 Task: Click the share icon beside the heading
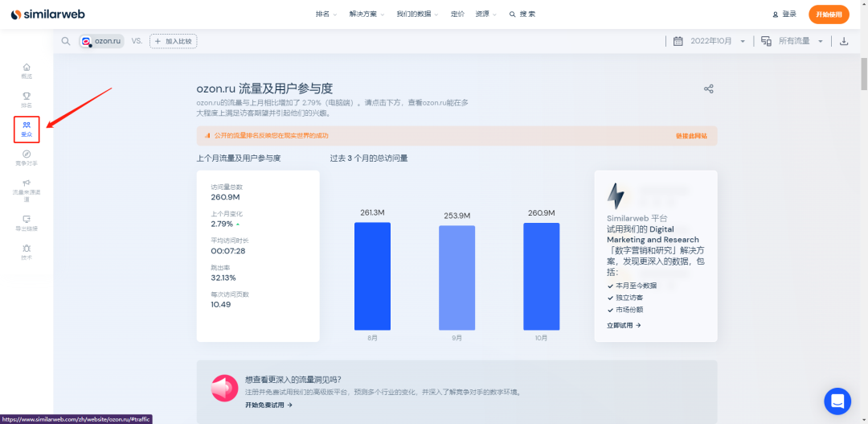point(708,89)
